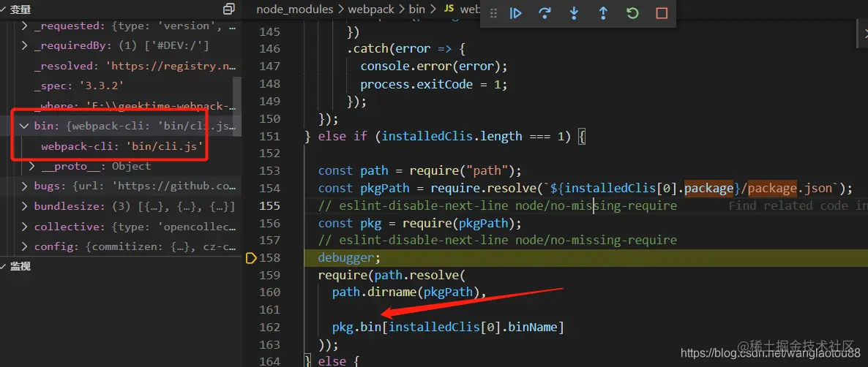Viewport: 868px width, 367px height.
Task: Open bin breadcrumb segment
Action: (417, 10)
